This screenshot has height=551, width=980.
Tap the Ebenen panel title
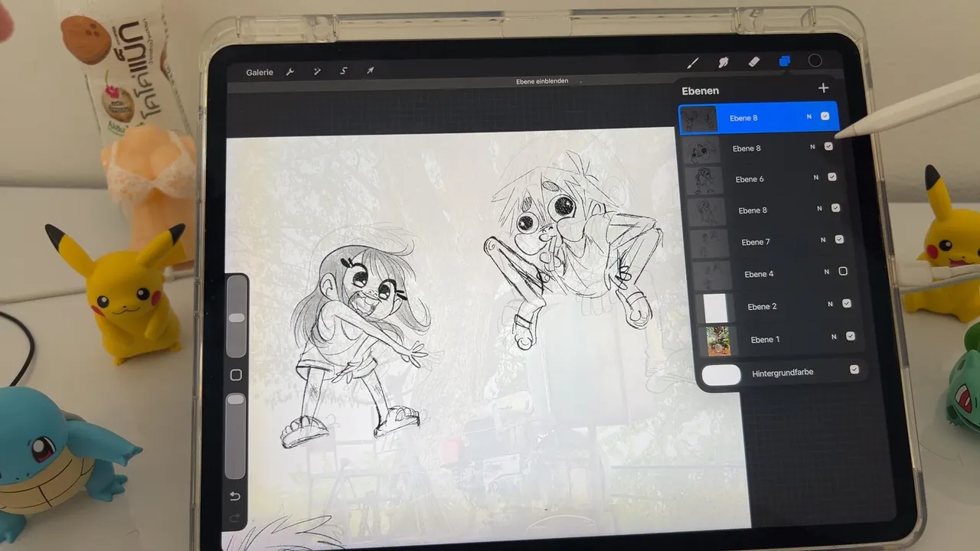point(700,90)
